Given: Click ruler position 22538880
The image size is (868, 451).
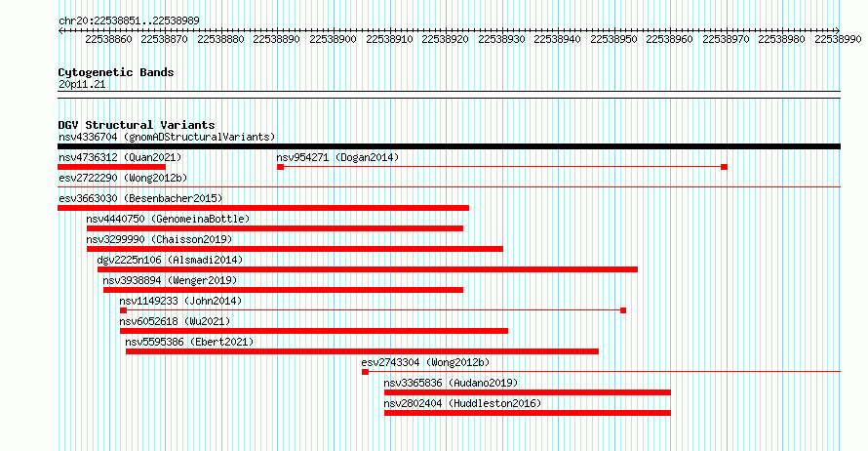Looking at the screenshot, I should click(220, 39).
